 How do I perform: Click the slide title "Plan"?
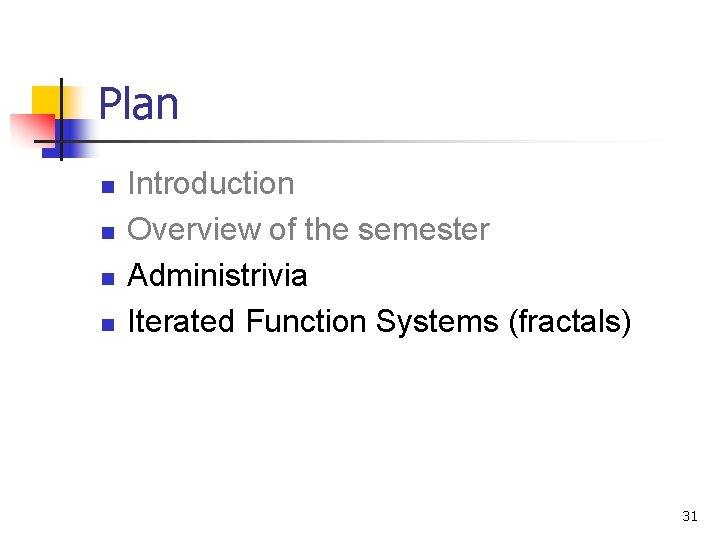click(139, 104)
